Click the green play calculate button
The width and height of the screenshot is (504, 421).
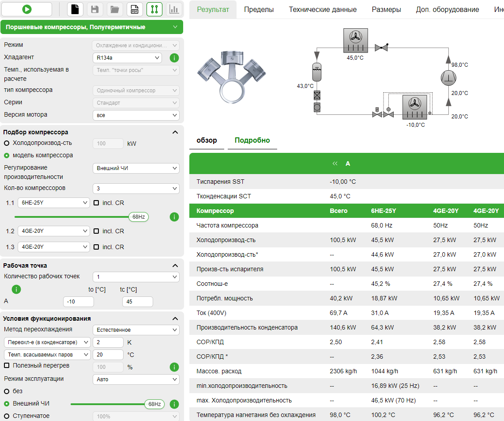click(26, 9)
